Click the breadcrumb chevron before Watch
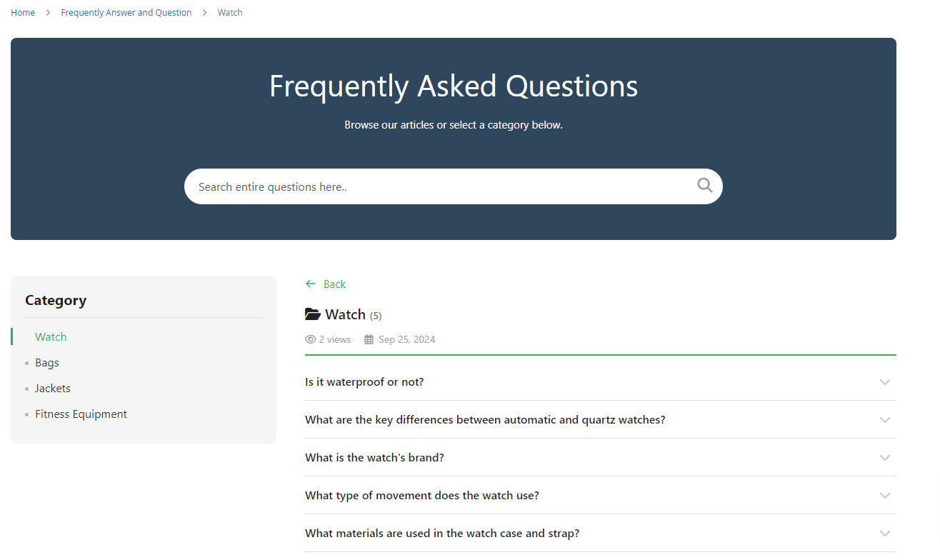This screenshot has width=940, height=560. (204, 13)
